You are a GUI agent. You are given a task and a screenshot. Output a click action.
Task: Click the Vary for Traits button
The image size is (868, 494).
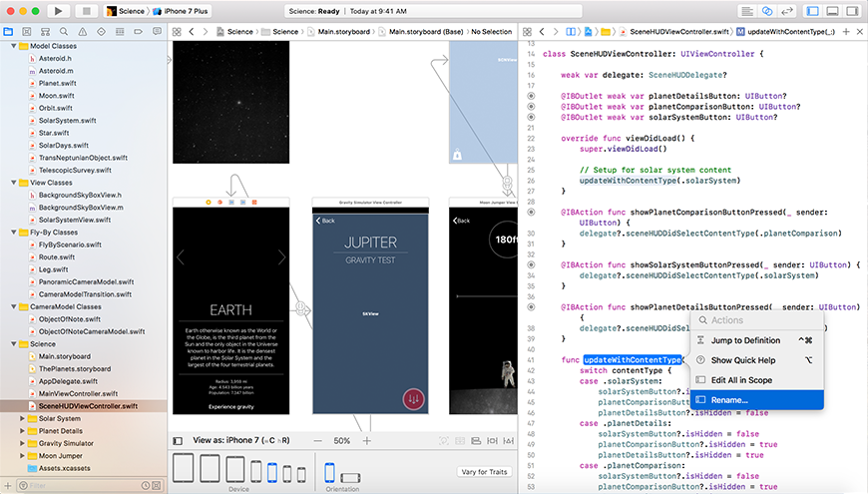[x=483, y=472]
